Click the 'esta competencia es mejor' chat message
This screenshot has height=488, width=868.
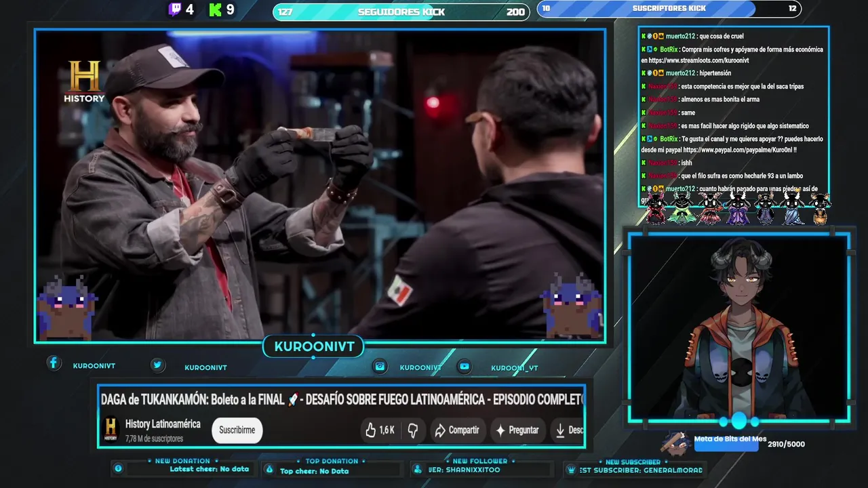[x=743, y=86]
